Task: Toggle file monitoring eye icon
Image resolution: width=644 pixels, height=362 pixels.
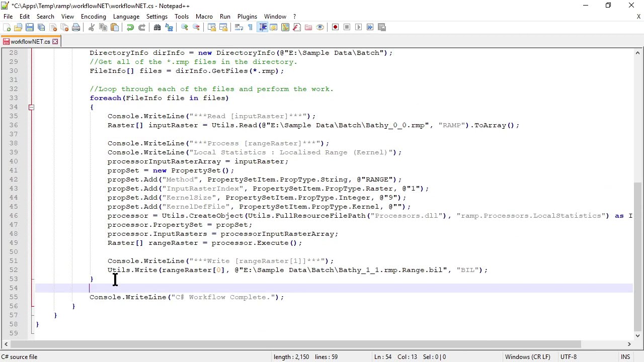Action: point(320,27)
